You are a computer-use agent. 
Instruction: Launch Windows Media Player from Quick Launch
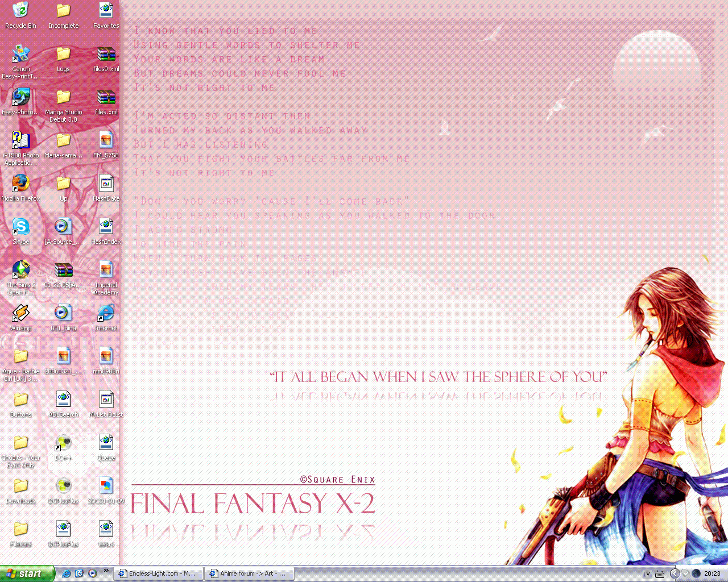[93, 573]
